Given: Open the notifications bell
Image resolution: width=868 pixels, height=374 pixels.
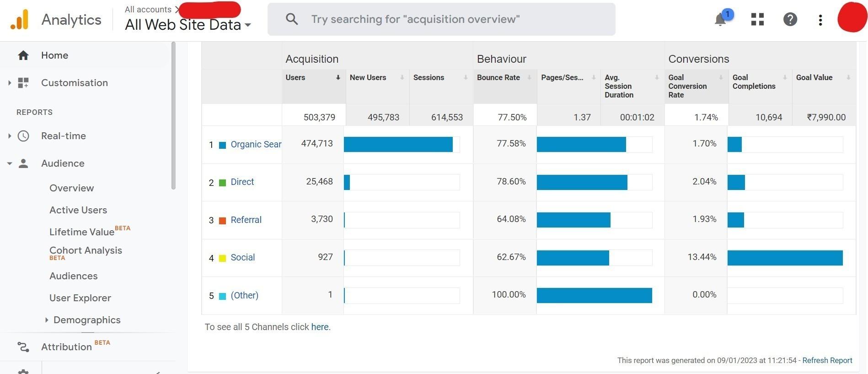Looking at the screenshot, I should (720, 19).
